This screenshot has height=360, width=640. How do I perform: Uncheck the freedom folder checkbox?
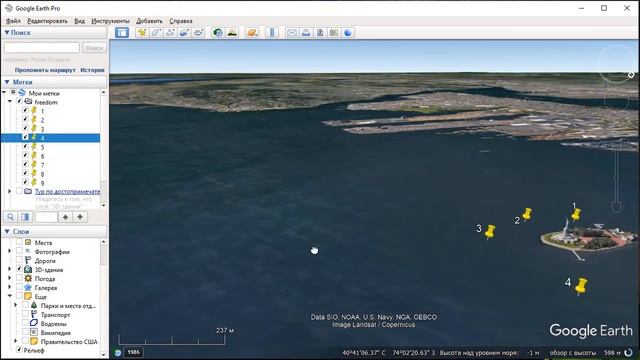pos(19,101)
